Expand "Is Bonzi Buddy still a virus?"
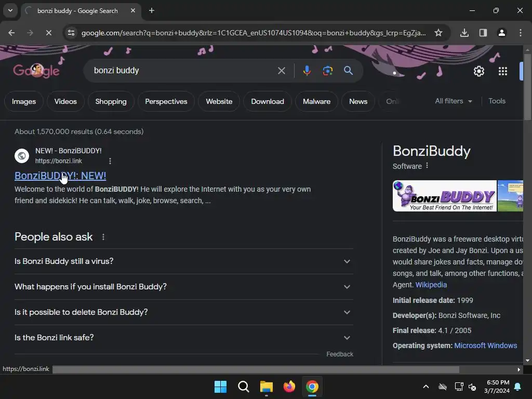Viewport: 532px width, 399px height. tap(184, 261)
